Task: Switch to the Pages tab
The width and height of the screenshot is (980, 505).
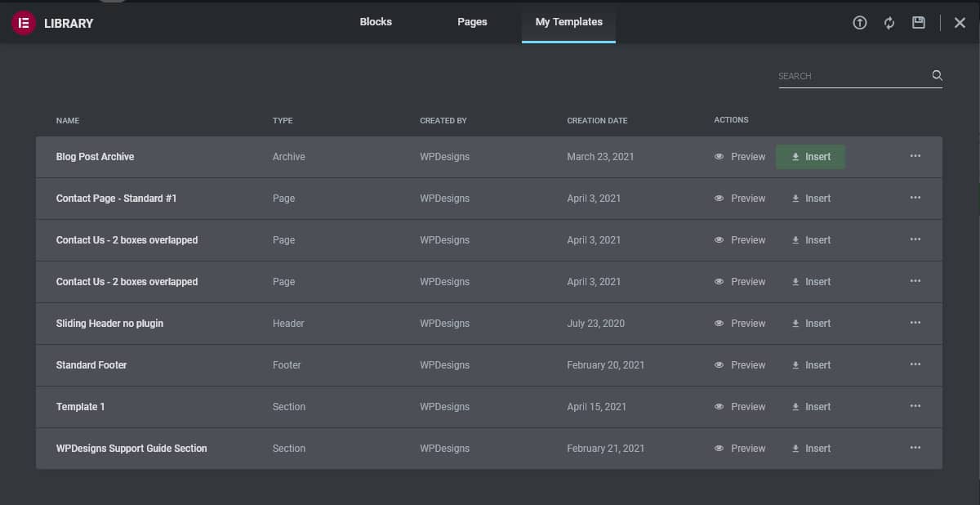Action: 472,22
